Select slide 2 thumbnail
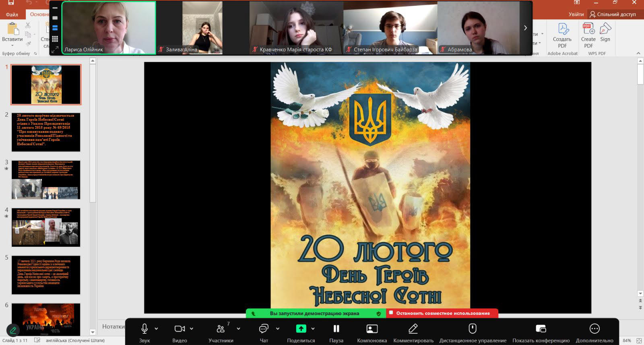The image size is (644, 345). 46,132
